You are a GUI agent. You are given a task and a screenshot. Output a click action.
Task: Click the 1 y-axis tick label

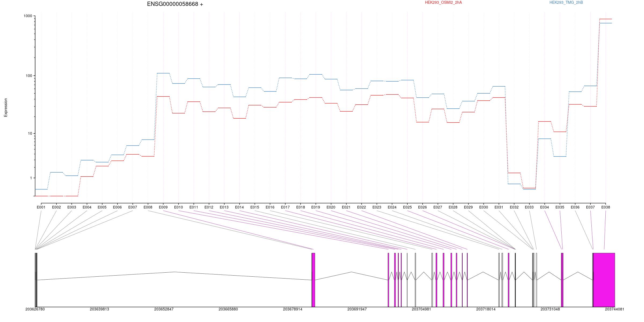31,178
